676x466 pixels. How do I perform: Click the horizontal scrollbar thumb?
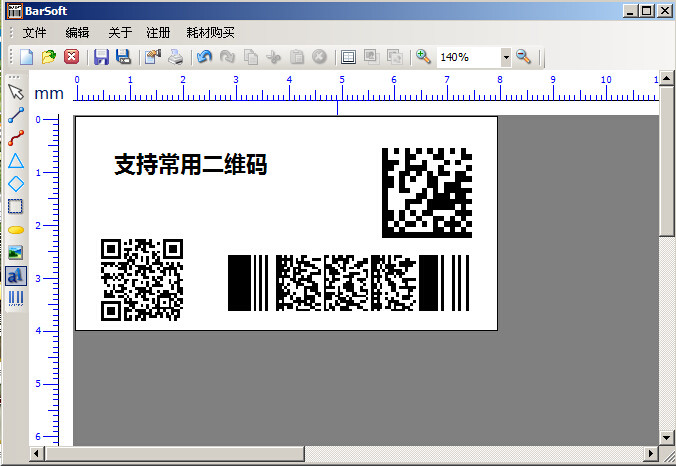174,453
